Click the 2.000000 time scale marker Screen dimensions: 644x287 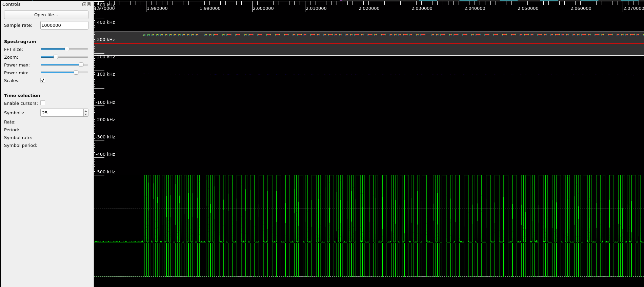point(263,8)
